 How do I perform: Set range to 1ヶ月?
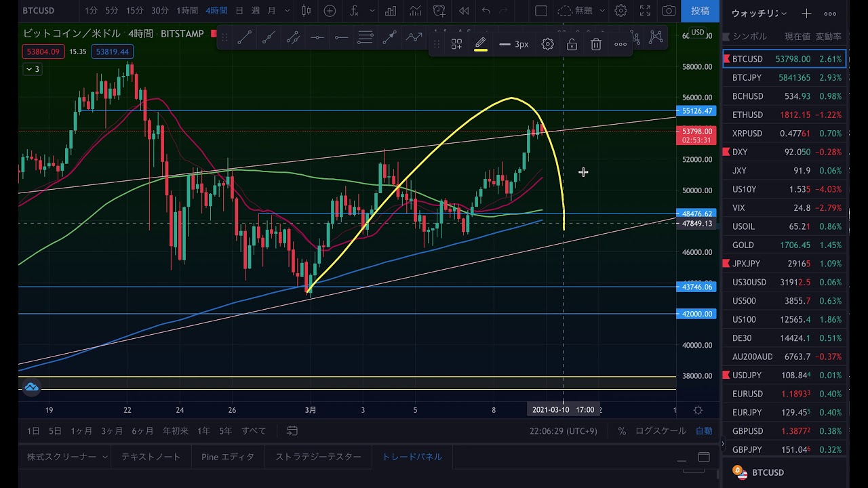pyautogui.click(x=81, y=430)
